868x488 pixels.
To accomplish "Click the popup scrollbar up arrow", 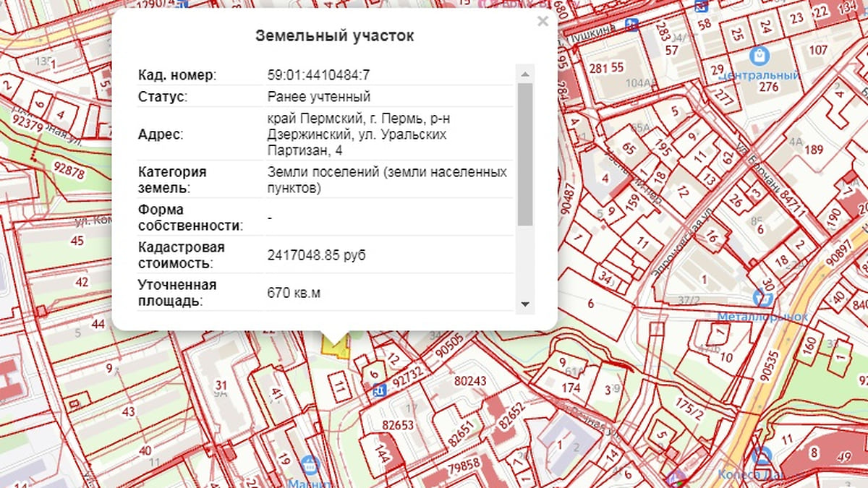I will [525, 74].
